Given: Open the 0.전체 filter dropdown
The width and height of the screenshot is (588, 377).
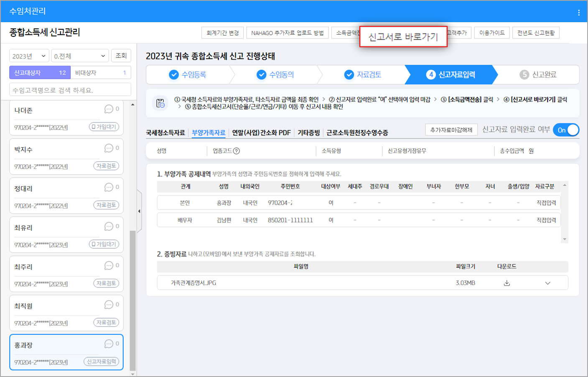Looking at the screenshot, I should pos(79,56).
